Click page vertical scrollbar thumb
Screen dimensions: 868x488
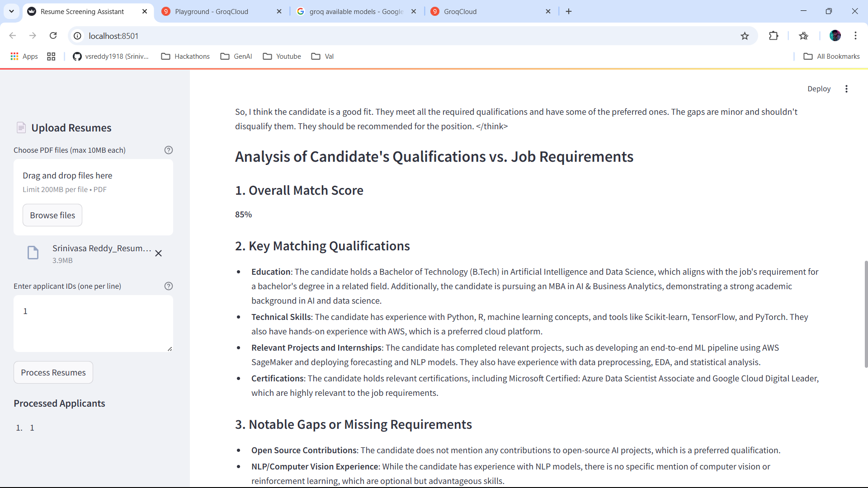tap(866, 314)
